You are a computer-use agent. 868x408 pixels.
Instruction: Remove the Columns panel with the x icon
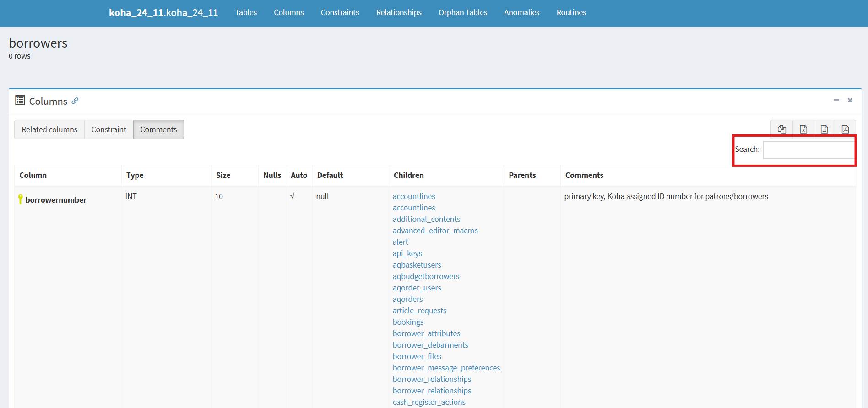pos(850,100)
